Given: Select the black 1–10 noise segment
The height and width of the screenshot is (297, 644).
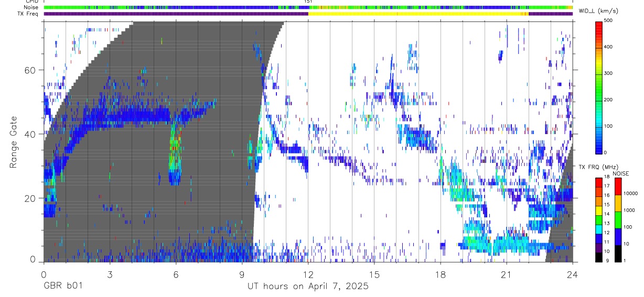Looking at the screenshot, I should (x=618, y=254).
